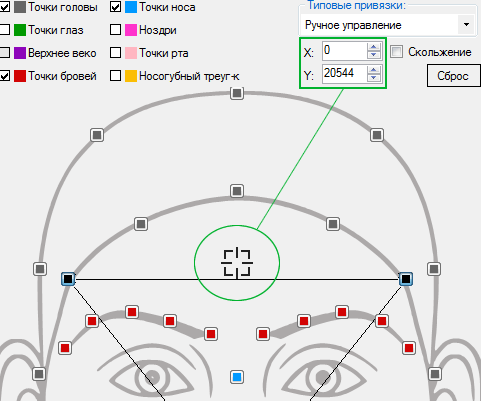Viewport: 481px width, 401px height.
Task: Click the Сброс button
Action: [x=453, y=76]
